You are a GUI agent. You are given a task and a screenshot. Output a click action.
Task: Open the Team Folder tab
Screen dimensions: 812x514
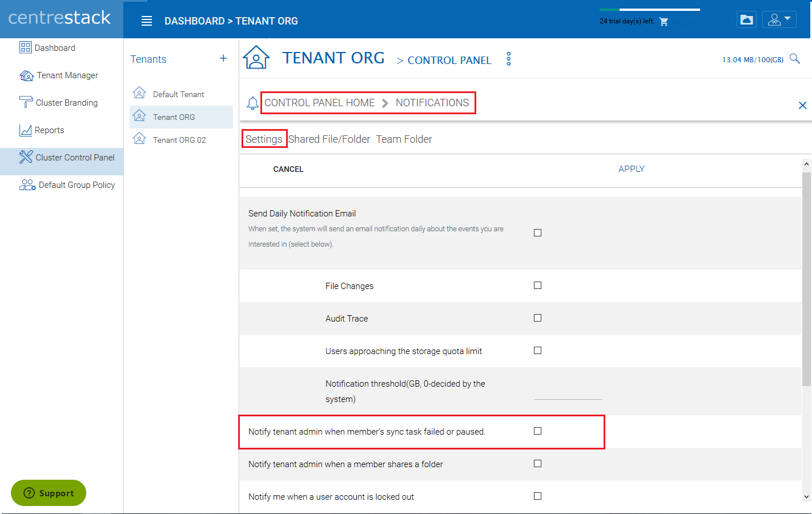(x=404, y=139)
